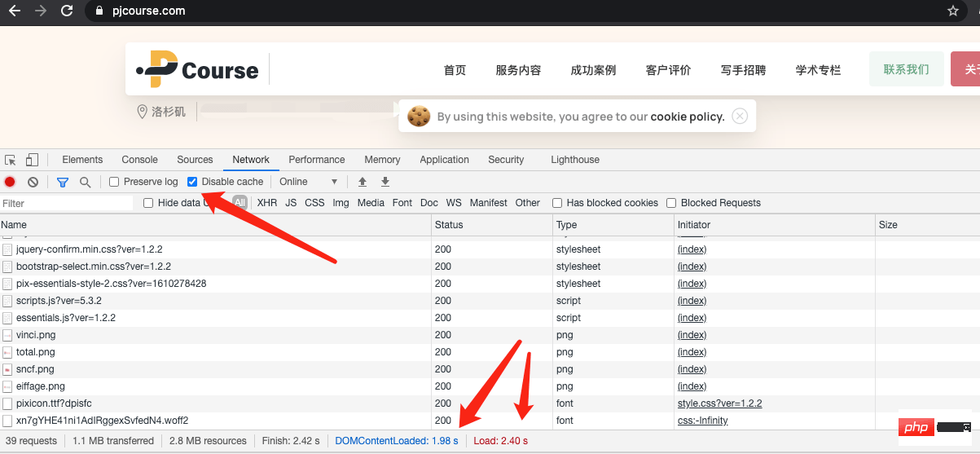Image resolution: width=980 pixels, height=454 pixels.
Task: Reload the pjcourse.com page
Action: click(x=67, y=11)
